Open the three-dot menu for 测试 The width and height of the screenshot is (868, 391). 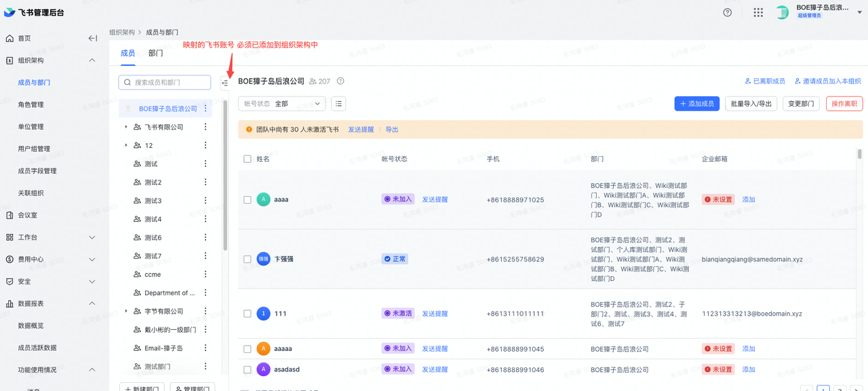point(205,164)
